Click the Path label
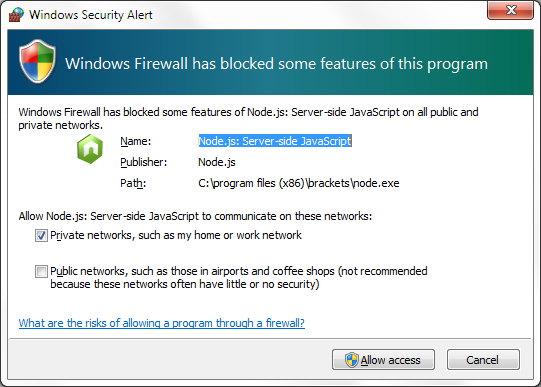Screen dimensions: 541x387 pyautogui.click(x=133, y=183)
